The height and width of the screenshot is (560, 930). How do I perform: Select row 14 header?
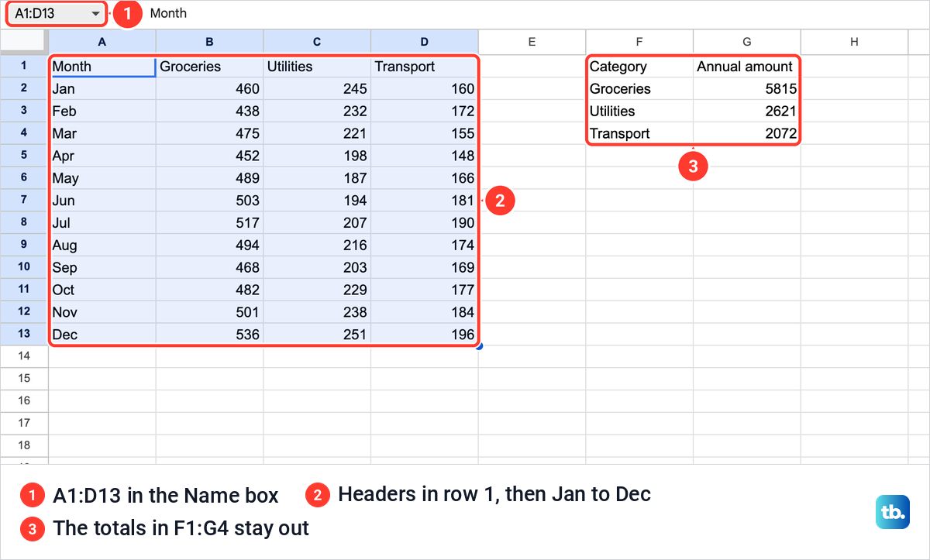point(24,356)
